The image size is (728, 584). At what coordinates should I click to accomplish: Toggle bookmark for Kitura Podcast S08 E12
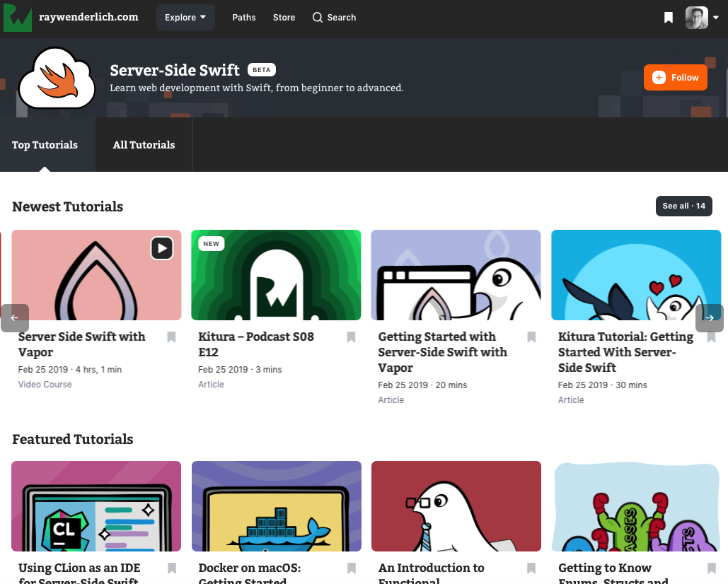[x=351, y=337]
